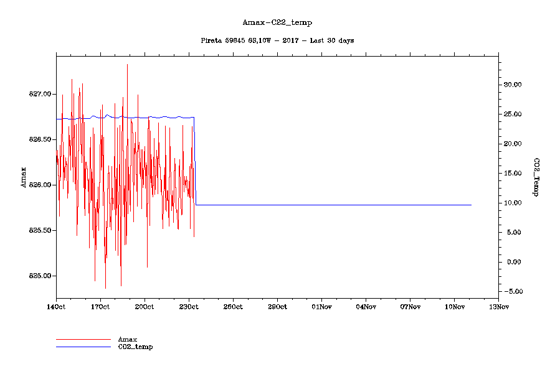Screen dimensions: 555x392
Task: Click the red Amax legend line sample
Action: coord(83,340)
